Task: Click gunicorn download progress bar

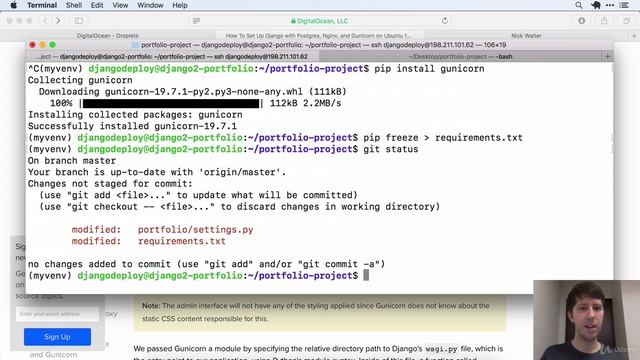Action: [171, 103]
